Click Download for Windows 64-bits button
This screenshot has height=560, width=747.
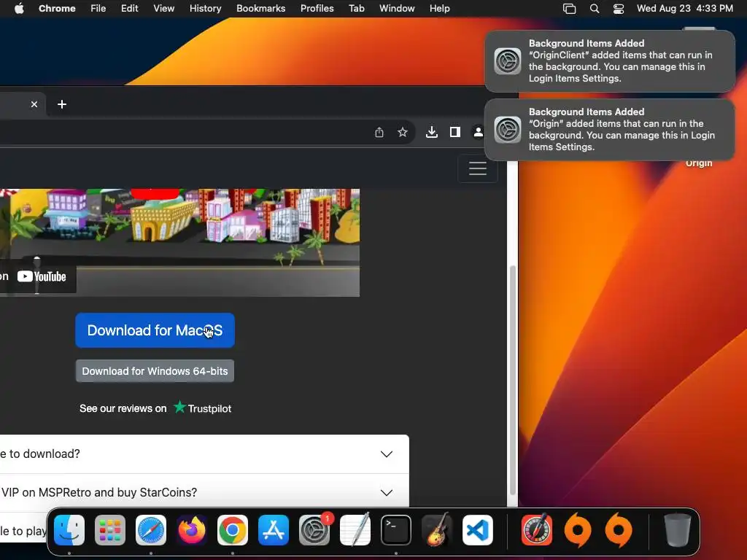155,371
